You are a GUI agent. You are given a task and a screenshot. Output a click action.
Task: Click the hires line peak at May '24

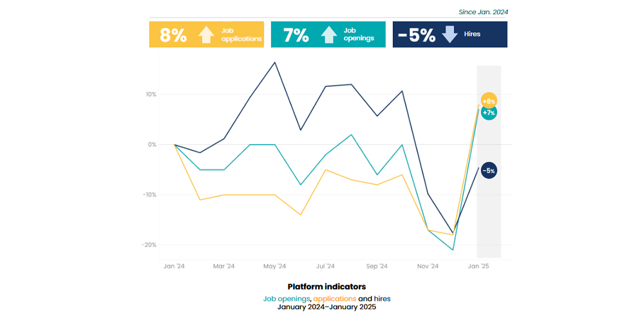275,62
